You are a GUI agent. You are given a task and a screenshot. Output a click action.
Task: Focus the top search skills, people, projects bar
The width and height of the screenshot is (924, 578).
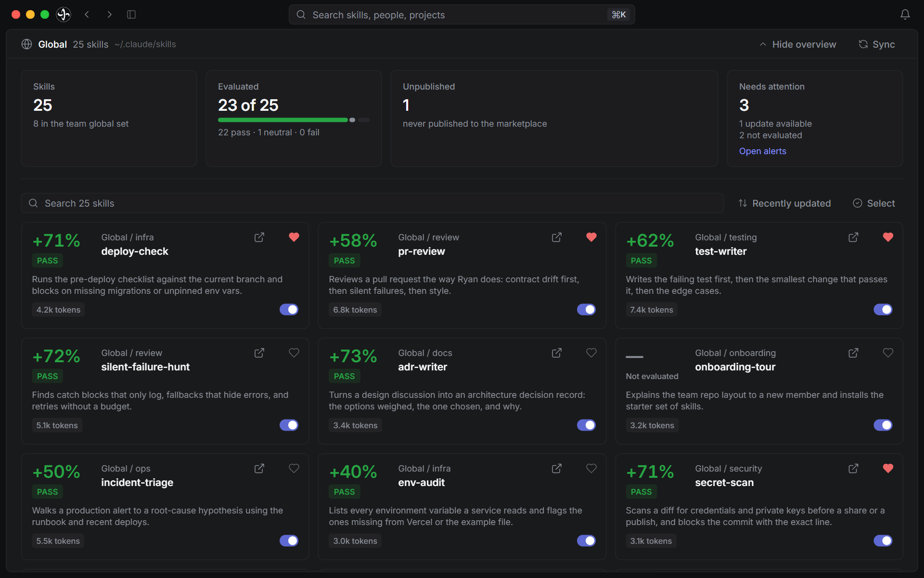point(462,14)
